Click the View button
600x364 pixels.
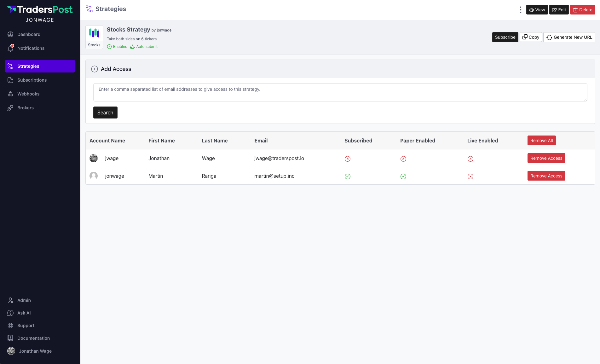pos(537,10)
